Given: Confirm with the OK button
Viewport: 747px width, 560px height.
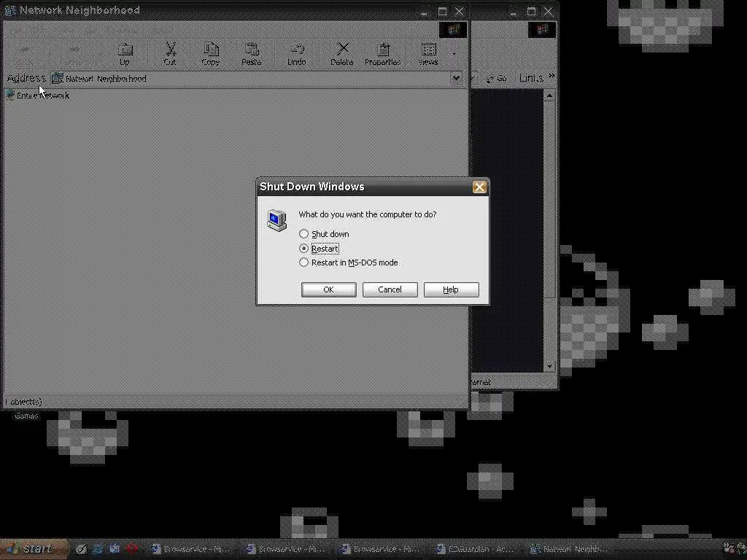Looking at the screenshot, I should pos(328,289).
